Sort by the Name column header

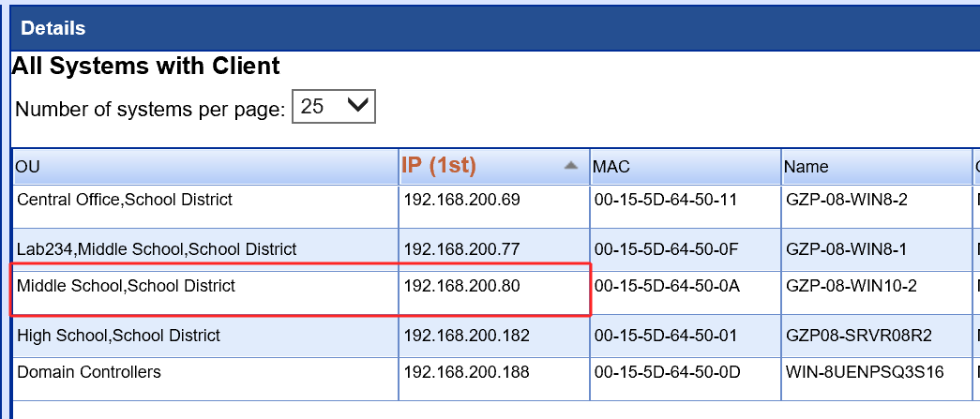click(x=806, y=167)
